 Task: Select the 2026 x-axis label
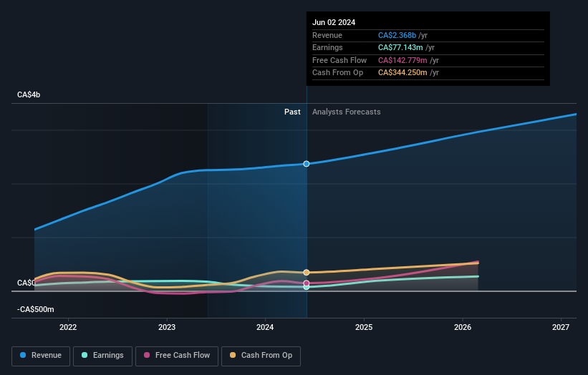tap(463, 327)
